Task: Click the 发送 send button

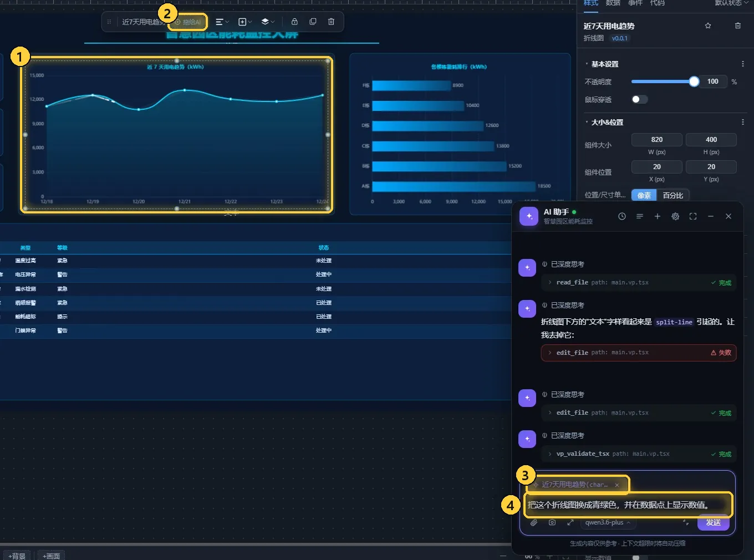Action: (714, 522)
